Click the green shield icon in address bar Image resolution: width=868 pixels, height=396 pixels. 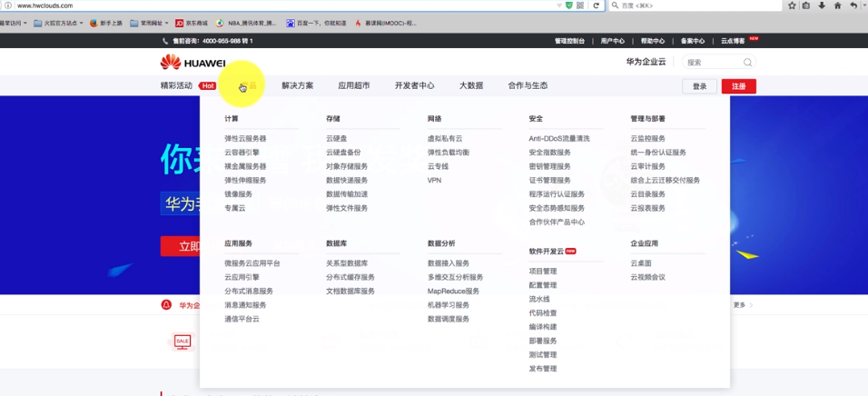569,5
